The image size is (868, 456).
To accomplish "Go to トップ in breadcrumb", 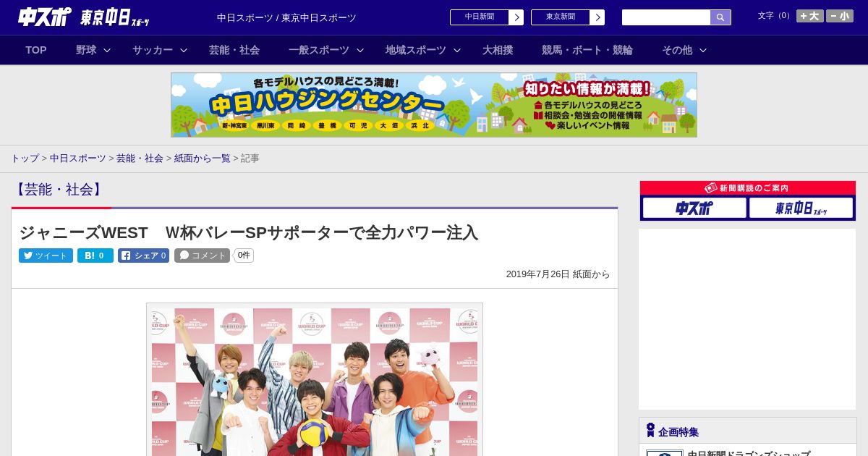I will point(25,158).
